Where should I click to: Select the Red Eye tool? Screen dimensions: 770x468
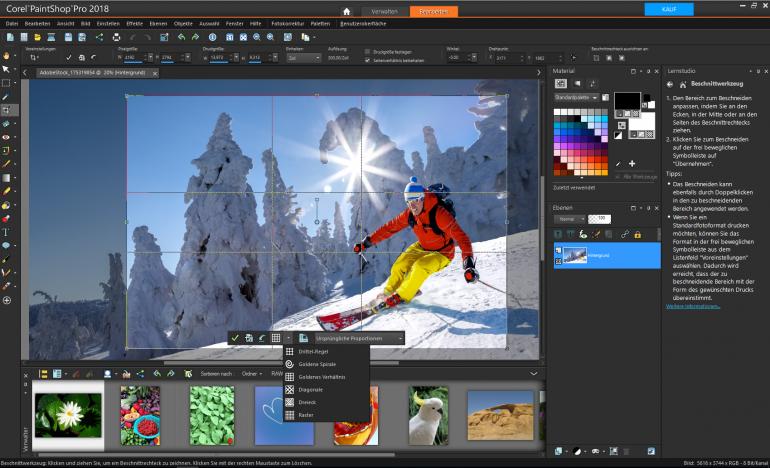(6, 137)
